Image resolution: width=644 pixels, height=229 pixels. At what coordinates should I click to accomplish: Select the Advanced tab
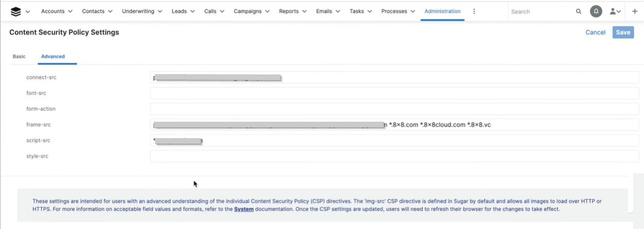coord(53,56)
